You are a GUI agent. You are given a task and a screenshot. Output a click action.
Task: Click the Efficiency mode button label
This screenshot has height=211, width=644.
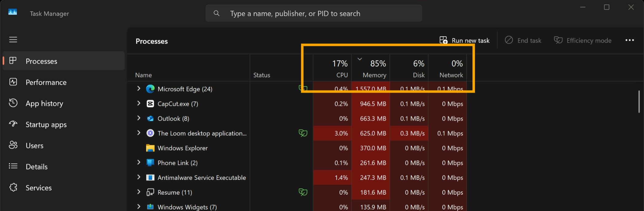[589, 40]
